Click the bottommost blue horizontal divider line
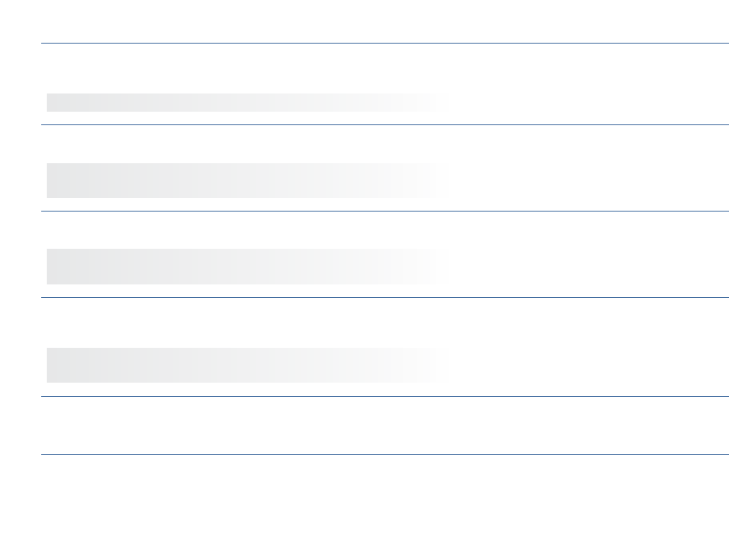The width and height of the screenshot is (756, 534). pyautogui.click(x=385, y=454)
